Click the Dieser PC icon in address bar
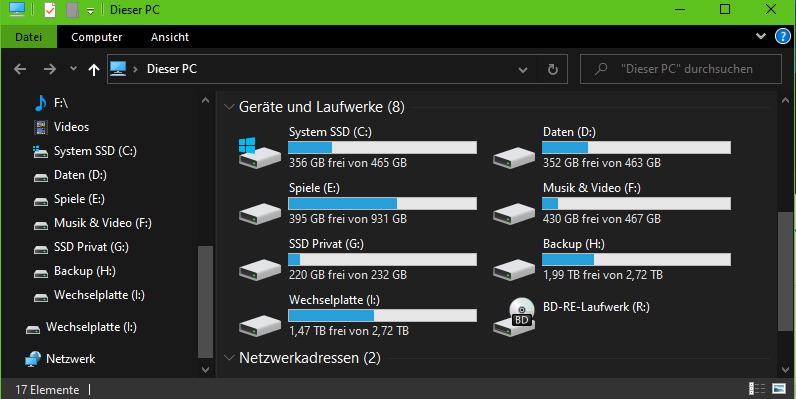This screenshot has height=399, width=796. (118, 69)
